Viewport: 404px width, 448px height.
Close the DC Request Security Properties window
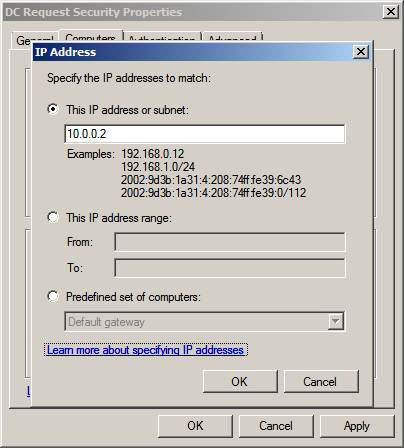pos(391,12)
